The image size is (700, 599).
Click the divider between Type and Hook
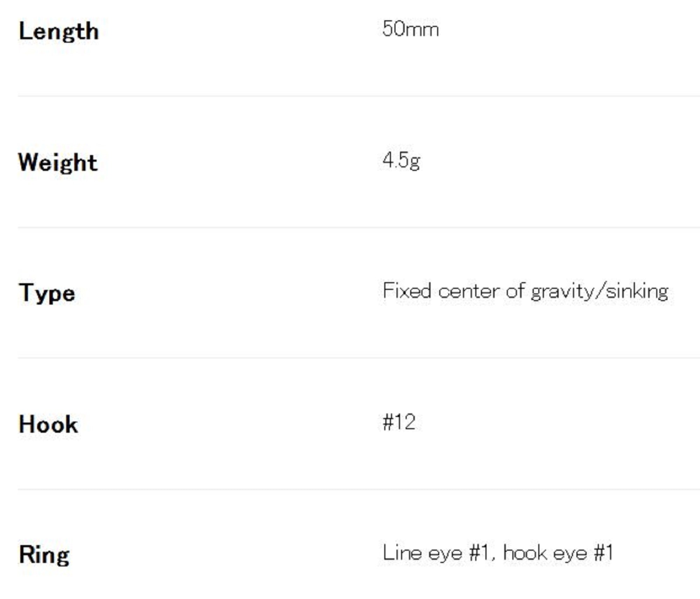350,358
